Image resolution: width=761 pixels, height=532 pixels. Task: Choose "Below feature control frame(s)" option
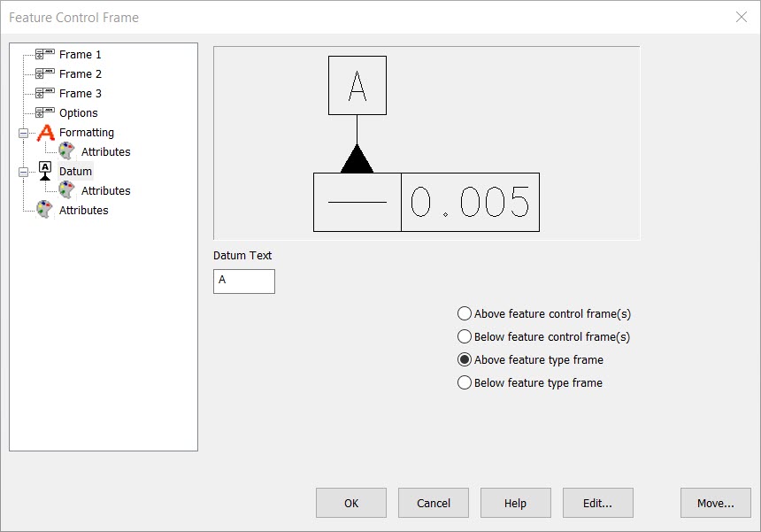point(464,336)
